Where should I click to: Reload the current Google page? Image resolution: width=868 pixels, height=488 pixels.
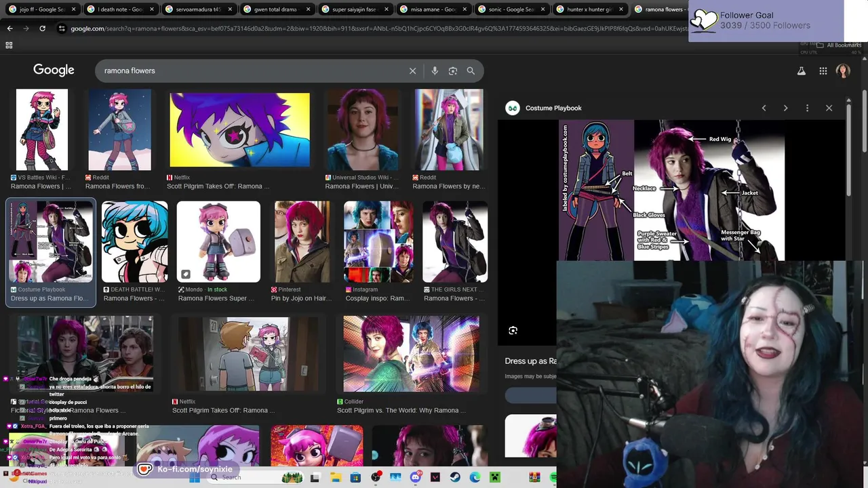(42, 28)
